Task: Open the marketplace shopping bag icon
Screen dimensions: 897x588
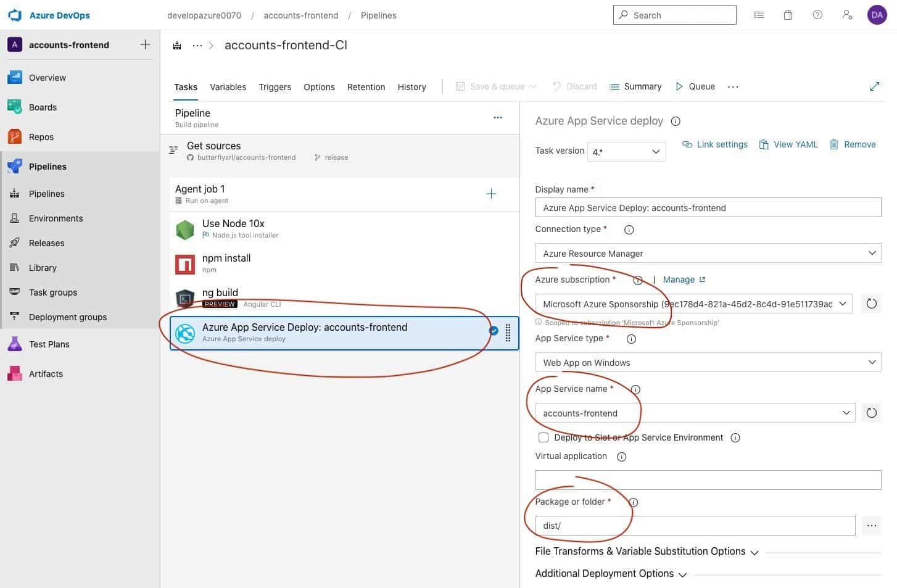Action: point(788,15)
